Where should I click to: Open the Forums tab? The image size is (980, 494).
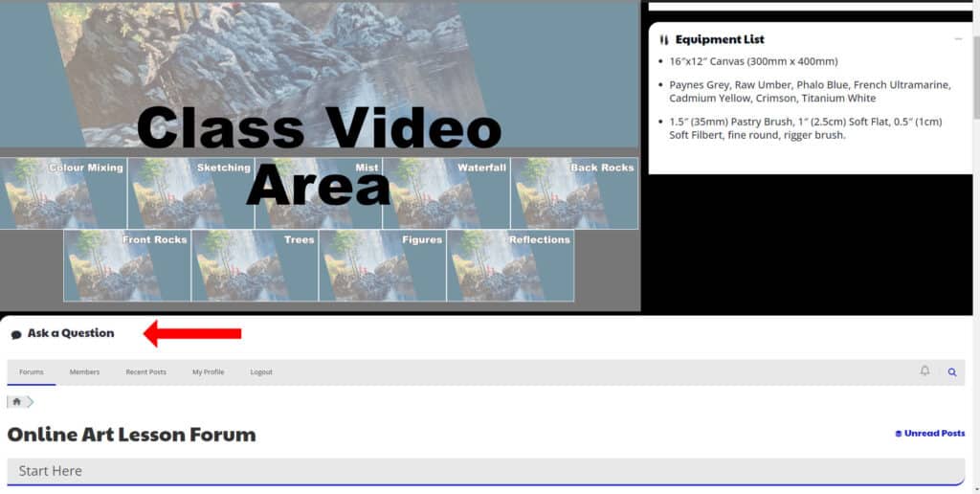pos(32,372)
